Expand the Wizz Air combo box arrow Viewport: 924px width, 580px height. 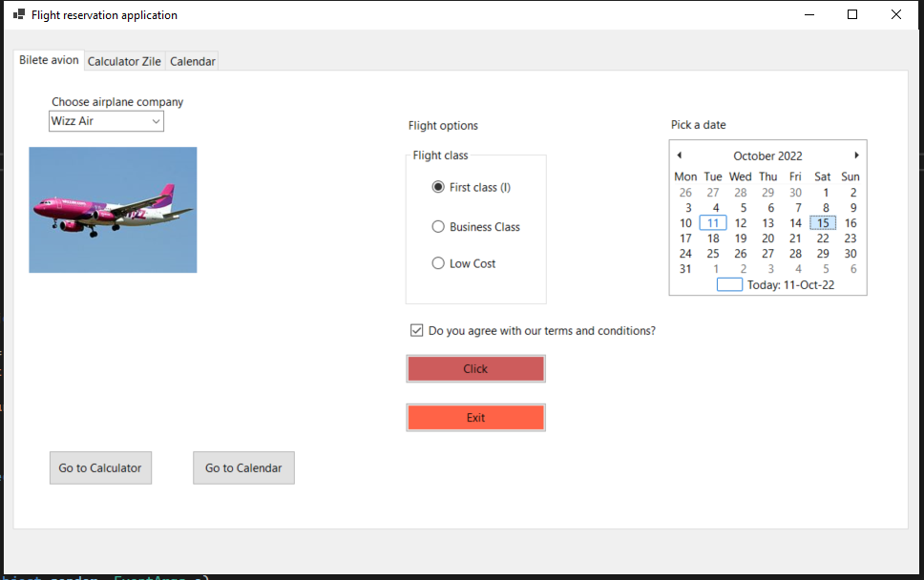pyautogui.click(x=156, y=121)
